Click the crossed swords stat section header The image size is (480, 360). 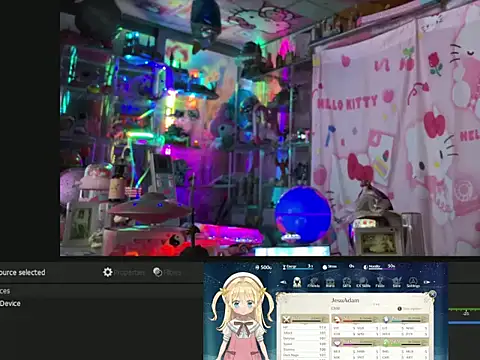(305, 320)
